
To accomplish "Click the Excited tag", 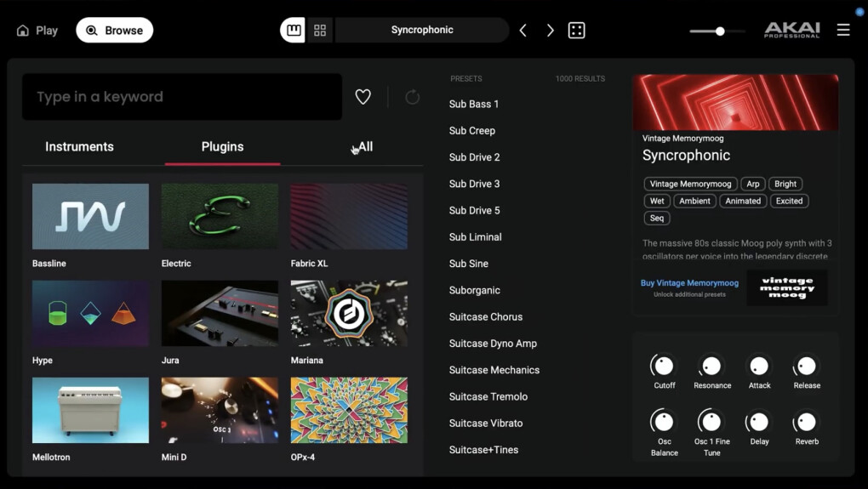I will [789, 201].
